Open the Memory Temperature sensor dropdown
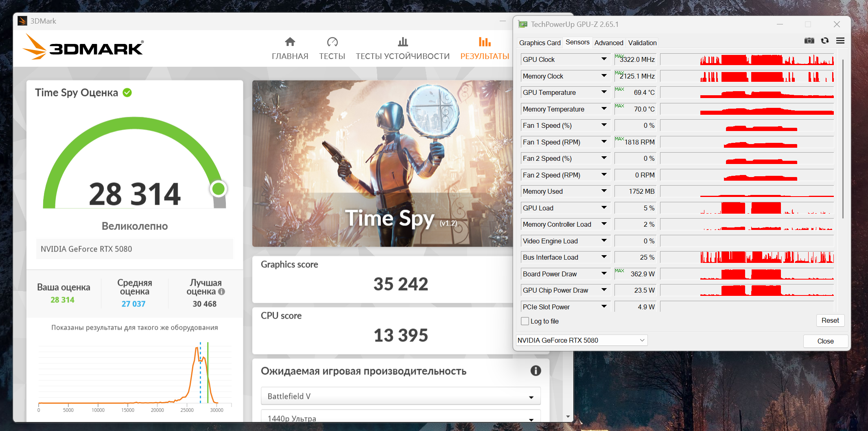Viewport: 868px width, 431px height. (x=604, y=109)
